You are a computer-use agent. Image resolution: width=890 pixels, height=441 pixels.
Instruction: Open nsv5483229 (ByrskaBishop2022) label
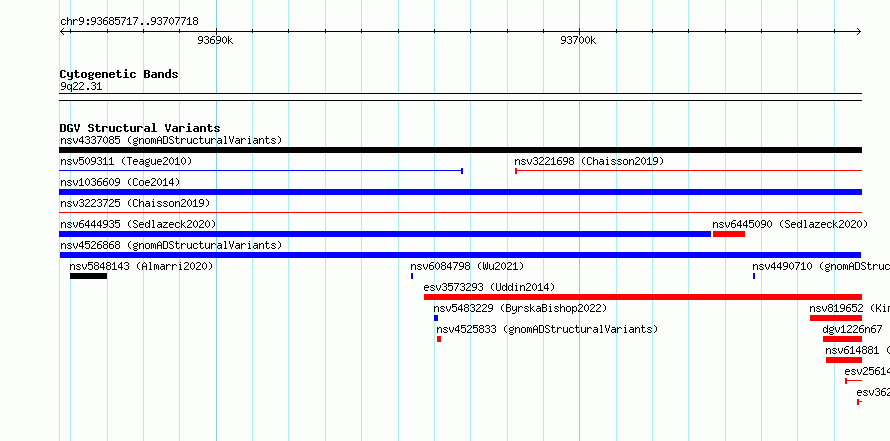[x=520, y=308]
